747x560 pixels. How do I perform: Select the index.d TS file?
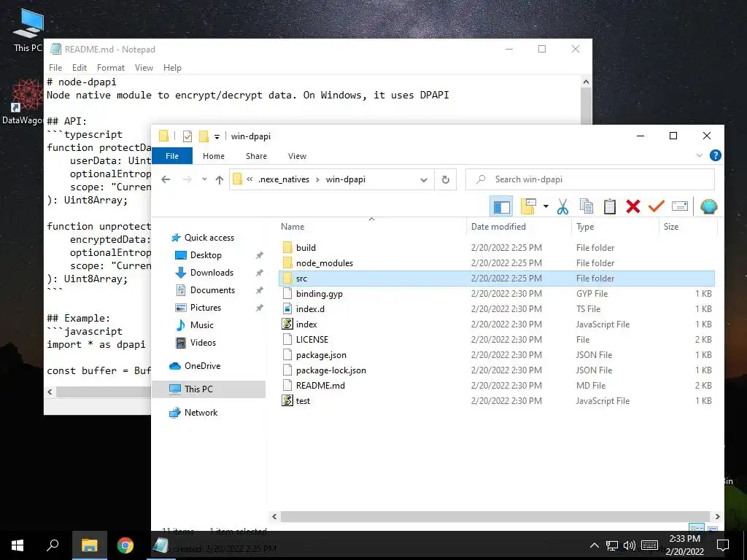[x=496, y=308]
